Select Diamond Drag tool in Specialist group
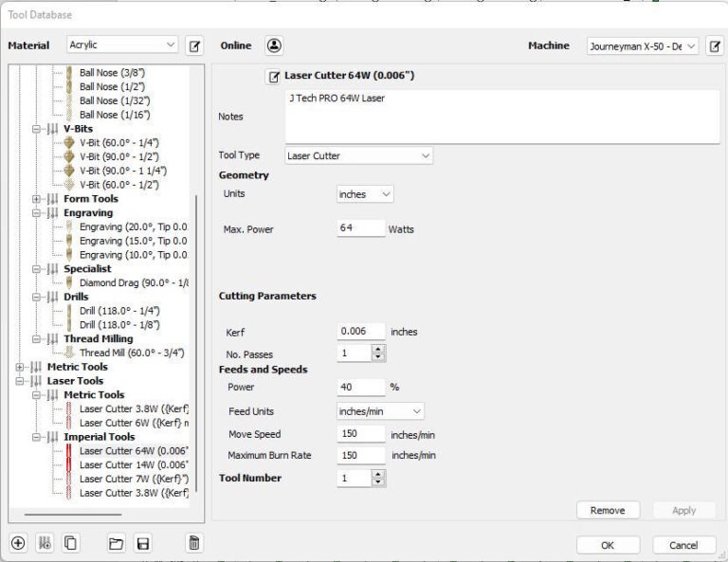Viewport: 728px width, 562px height. [133, 282]
